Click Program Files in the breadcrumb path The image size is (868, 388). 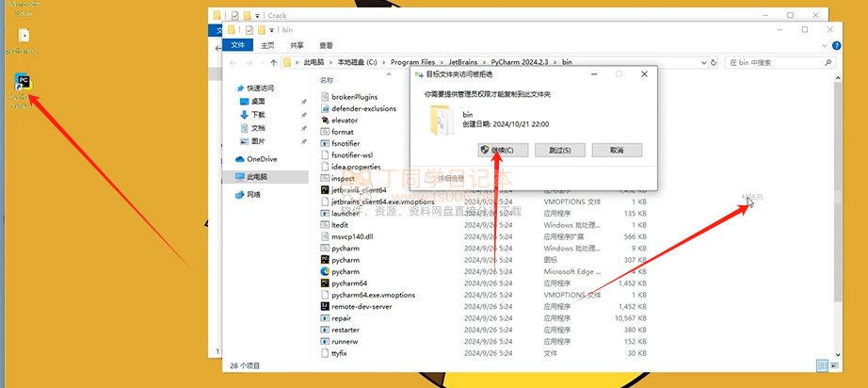tap(413, 62)
